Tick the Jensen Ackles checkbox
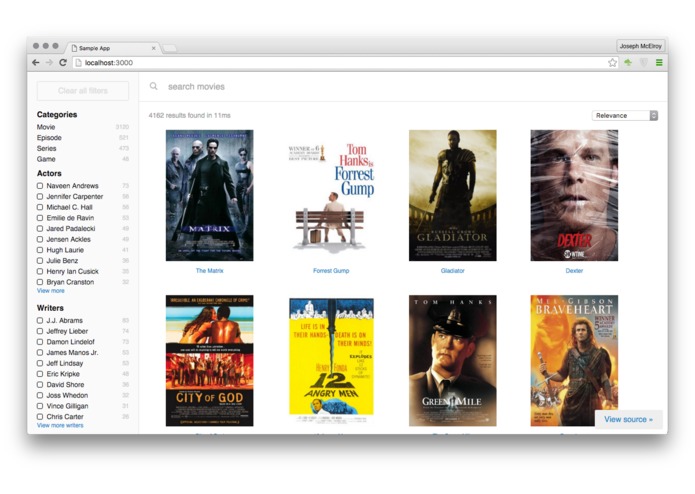Viewport: 695px width, 494px height. pos(40,239)
